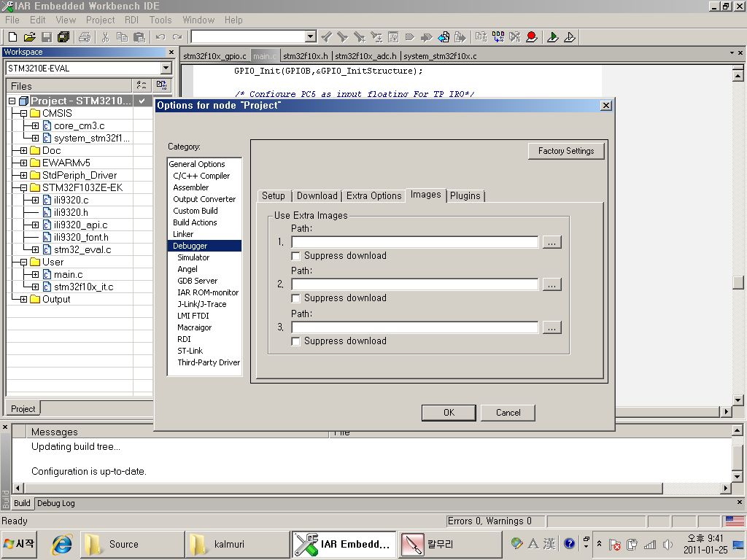Click the volume speaker icon in system tray
Image resolution: width=747 pixels, height=560 pixels.
tap(668, 544)
